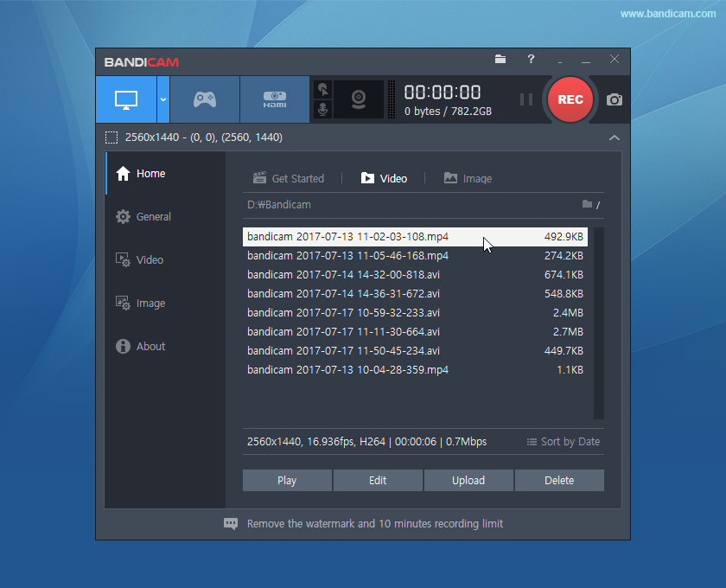Screen dimensions: 726x588
Task: Toggle microphone recording
Action: pos(322,110)
